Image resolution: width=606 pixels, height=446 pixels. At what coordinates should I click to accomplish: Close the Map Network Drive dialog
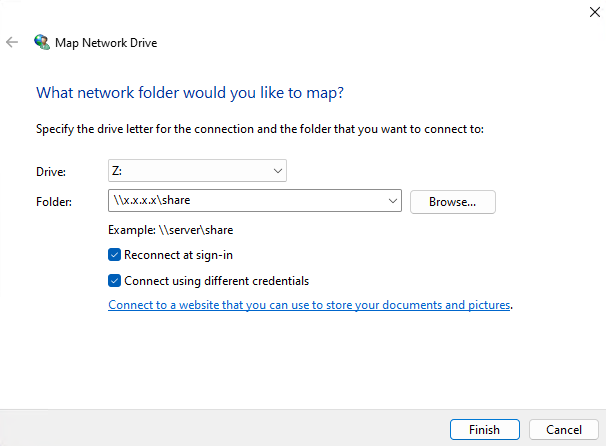(x=583, y=12)
